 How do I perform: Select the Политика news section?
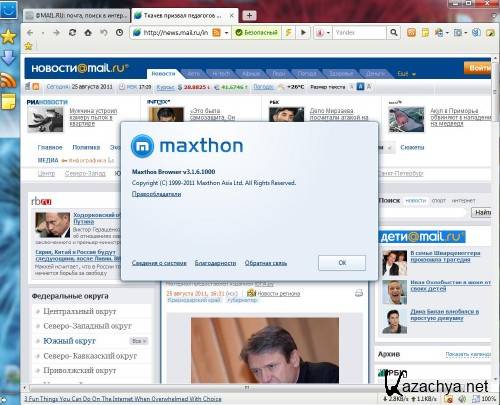point(86,147)
